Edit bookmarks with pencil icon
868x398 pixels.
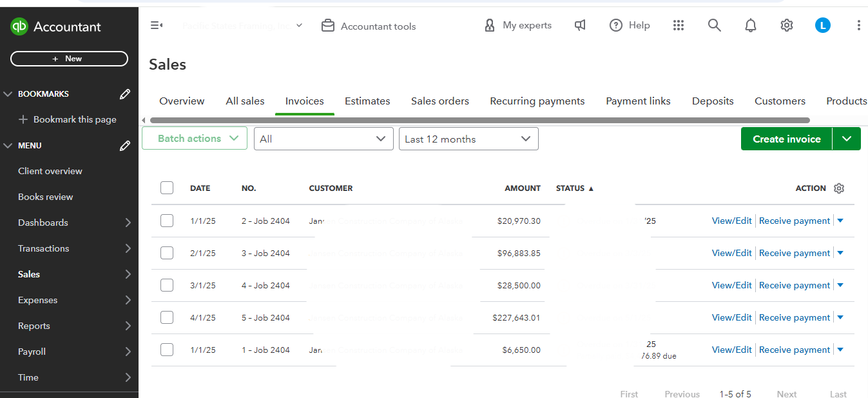pos(125,94)
